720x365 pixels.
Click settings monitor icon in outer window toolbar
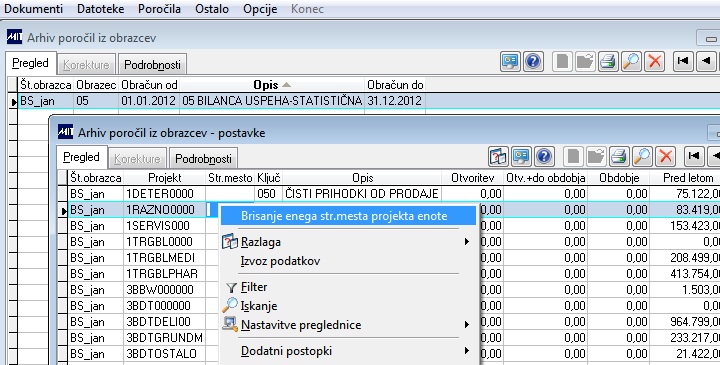coord(510,62)
